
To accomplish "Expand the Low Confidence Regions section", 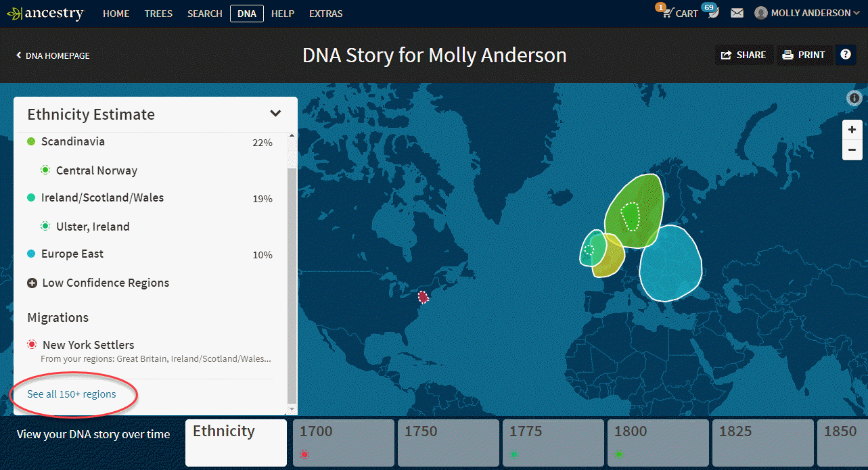I will (32, 283).
